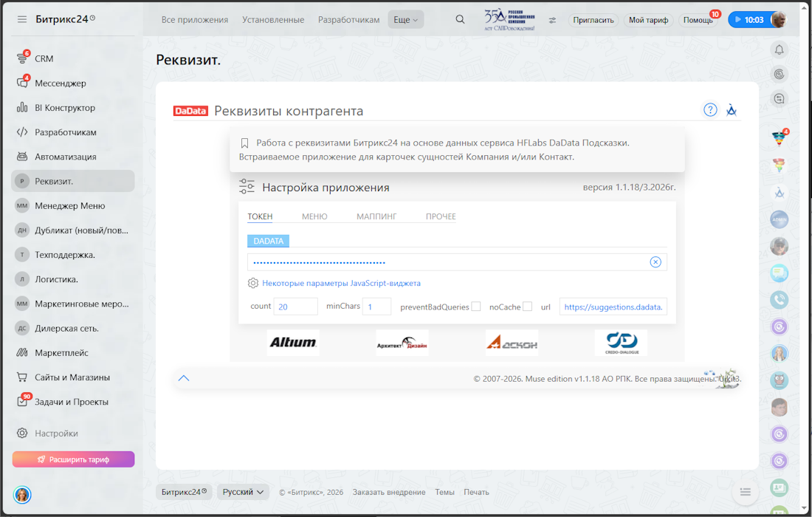Viewport: 812px width, 517px height.
Task: Click Заказать внедрение footer link
Action: coord(389,492)
